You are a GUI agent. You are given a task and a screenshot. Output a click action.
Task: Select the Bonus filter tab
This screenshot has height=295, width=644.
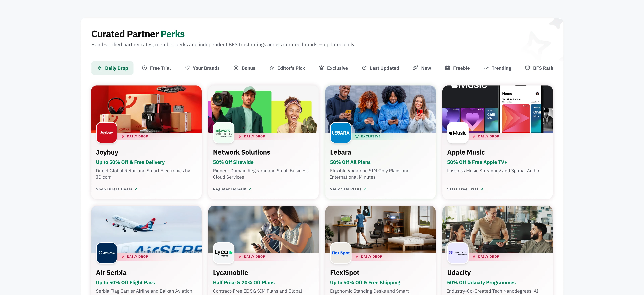244,68
